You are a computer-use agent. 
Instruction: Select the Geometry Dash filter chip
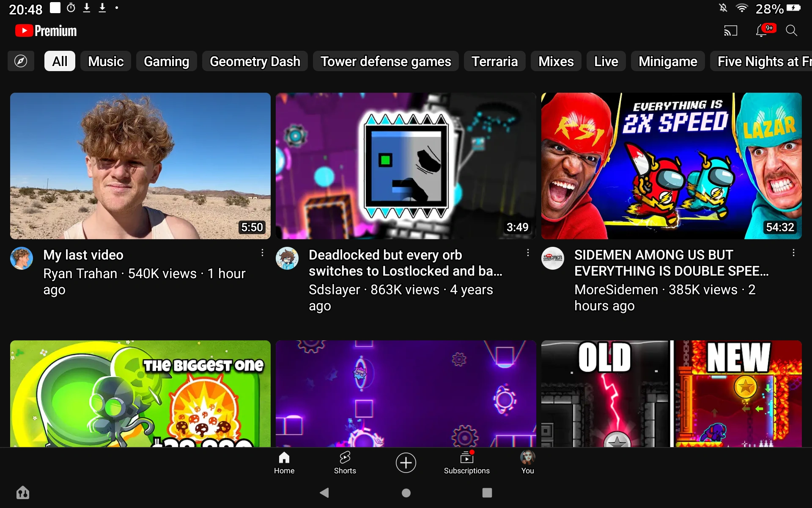click(255, 61)
